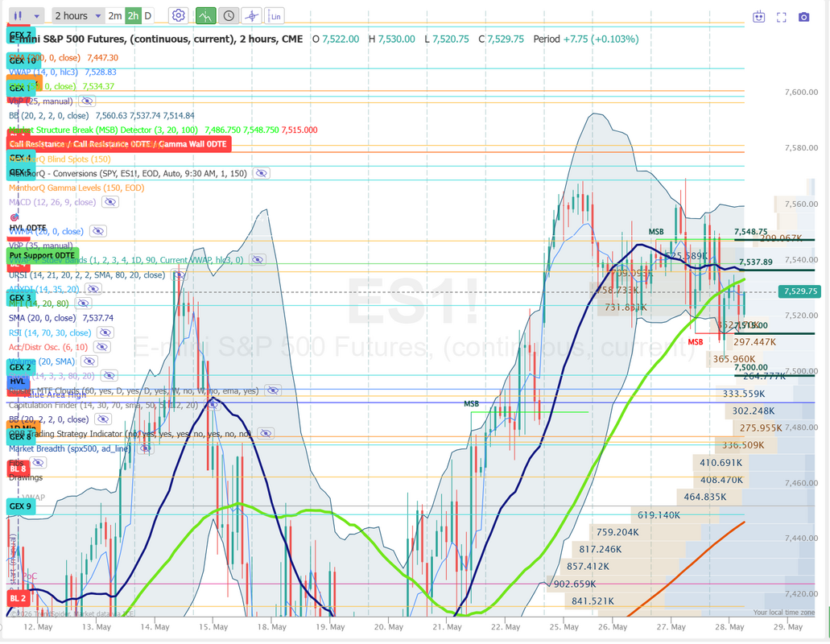
Task: Show the MACD (12, 26, 9, close) indicator
Action: click(x=110, y=202)
